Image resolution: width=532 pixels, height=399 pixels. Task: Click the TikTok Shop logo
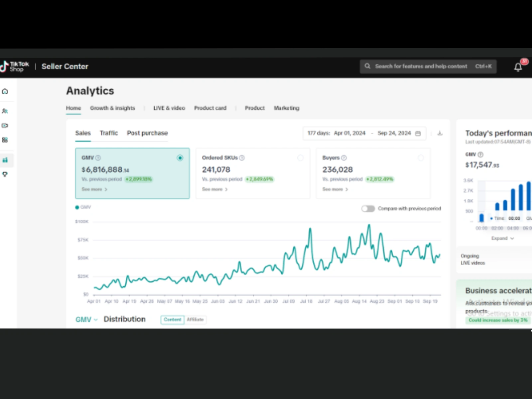tap(15, 66)
